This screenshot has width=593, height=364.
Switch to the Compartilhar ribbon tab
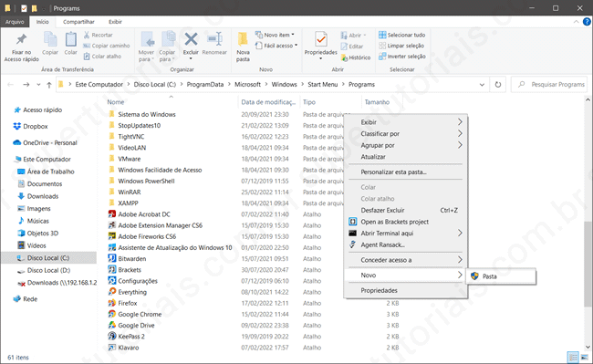(x=78, y=22)
